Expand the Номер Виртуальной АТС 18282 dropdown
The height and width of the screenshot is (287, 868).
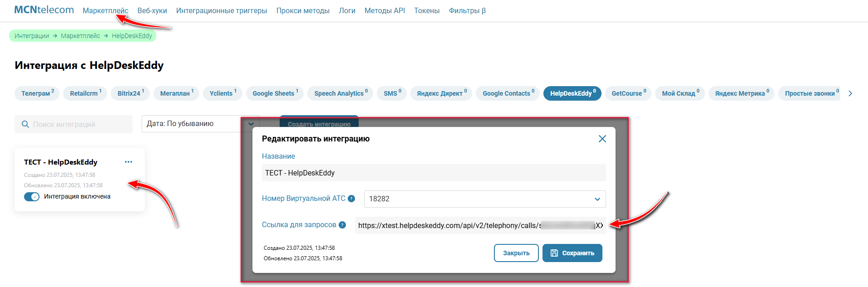click(485, 199)
